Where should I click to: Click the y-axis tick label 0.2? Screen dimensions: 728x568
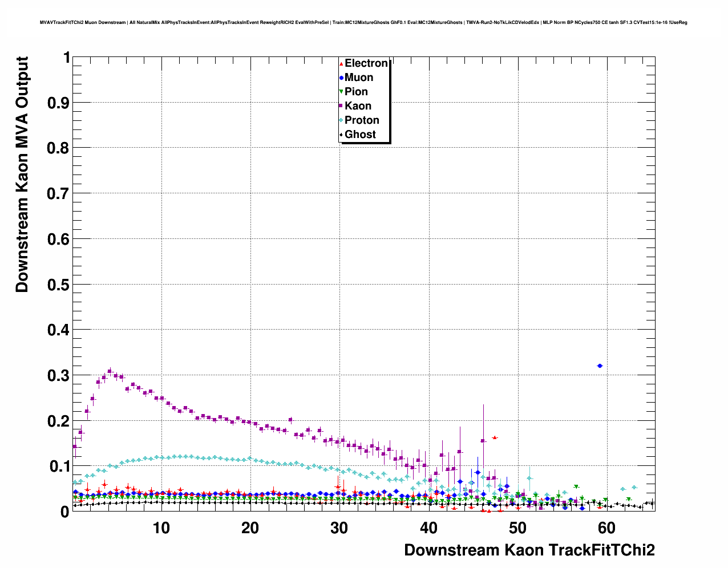pos(59,421)
